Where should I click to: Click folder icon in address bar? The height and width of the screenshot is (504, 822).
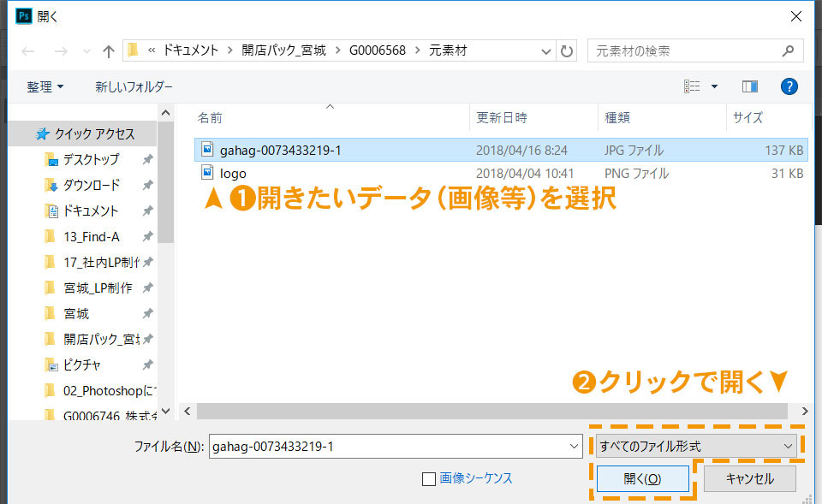pyautogui.click(x=134, y=50)
